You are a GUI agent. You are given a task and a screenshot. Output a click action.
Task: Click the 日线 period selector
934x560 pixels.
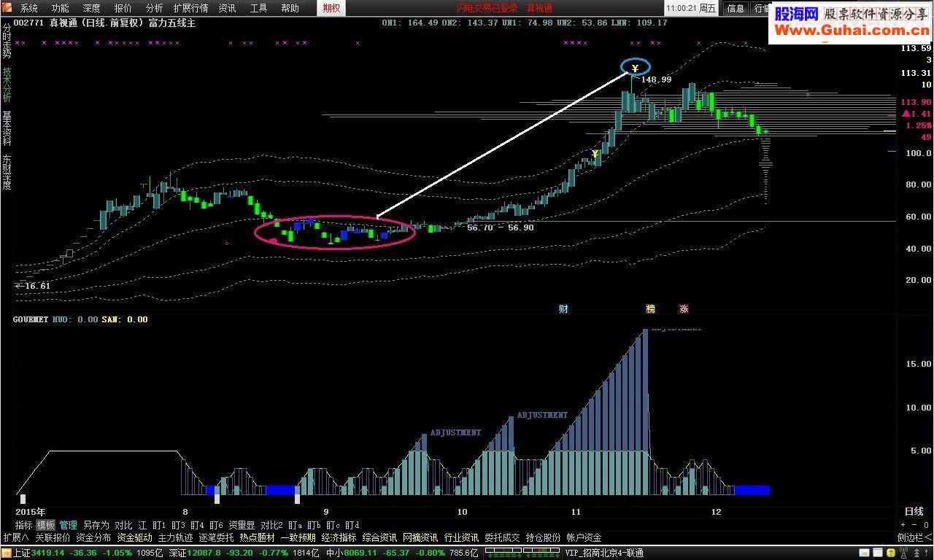(x=914, y=512)
